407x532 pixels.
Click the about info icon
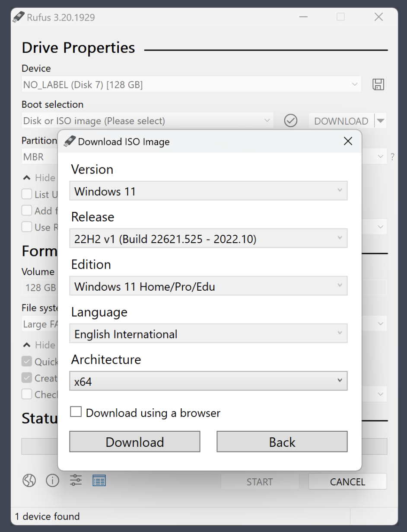(52, 481)
